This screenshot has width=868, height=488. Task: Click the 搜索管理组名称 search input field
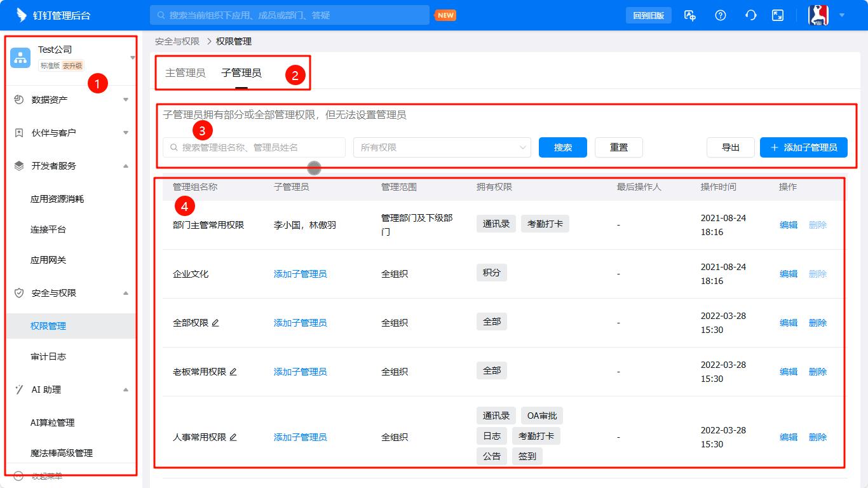pos(253,147)
